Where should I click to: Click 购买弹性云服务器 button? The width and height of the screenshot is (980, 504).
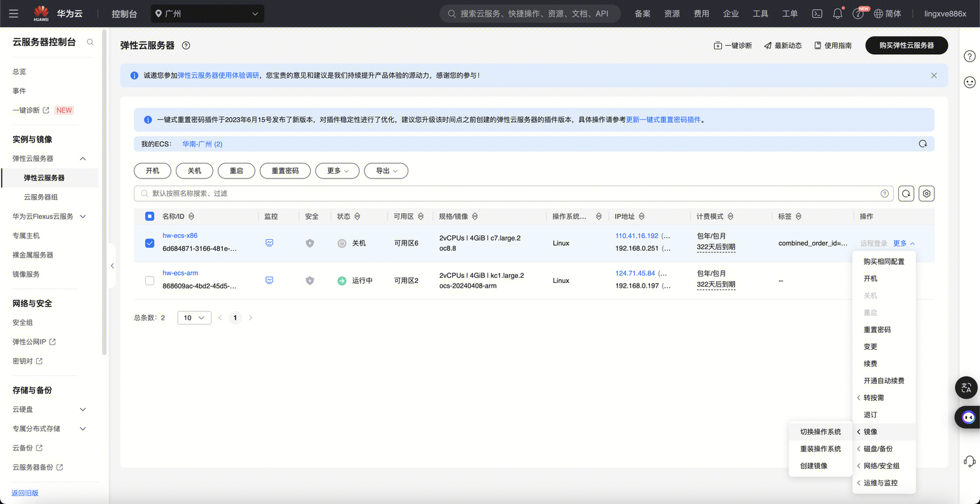[906, 45]
